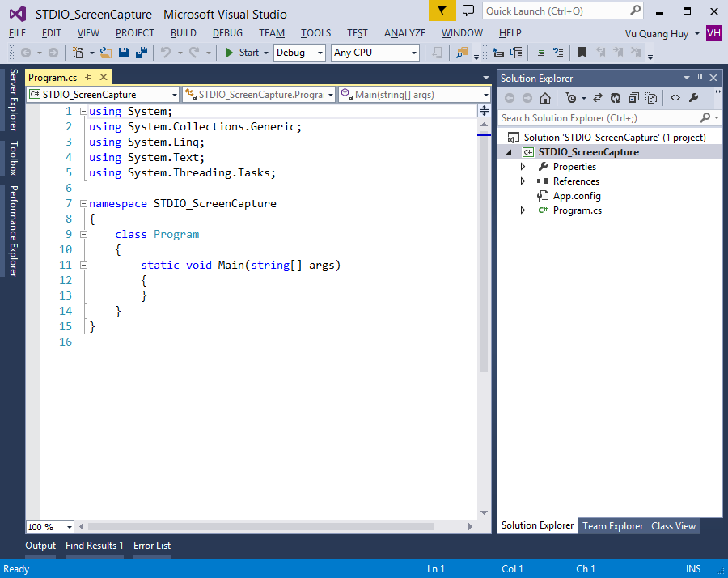Click the yellow notifications filter flag icon
728x578 pixels.
pos(442,11)
